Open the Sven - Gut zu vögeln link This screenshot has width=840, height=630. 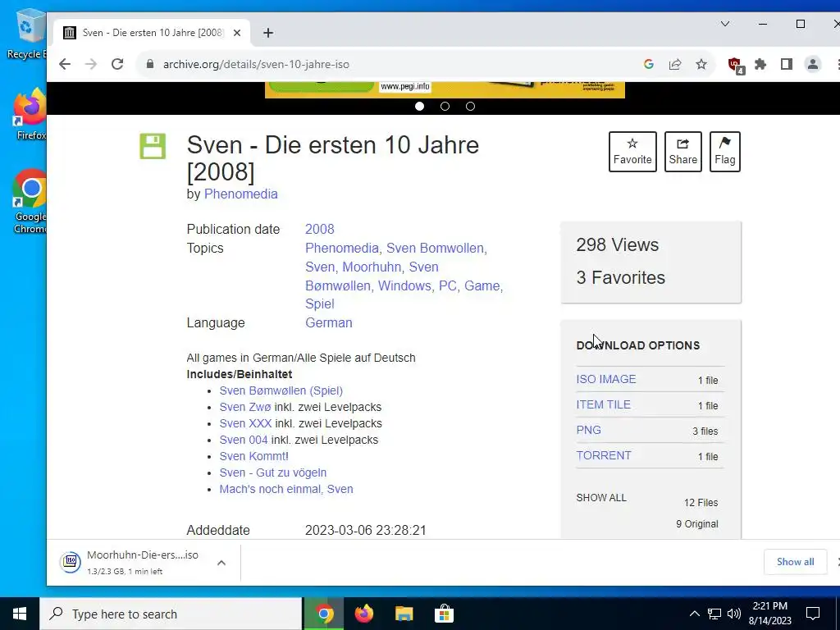(x=272, y=472)
